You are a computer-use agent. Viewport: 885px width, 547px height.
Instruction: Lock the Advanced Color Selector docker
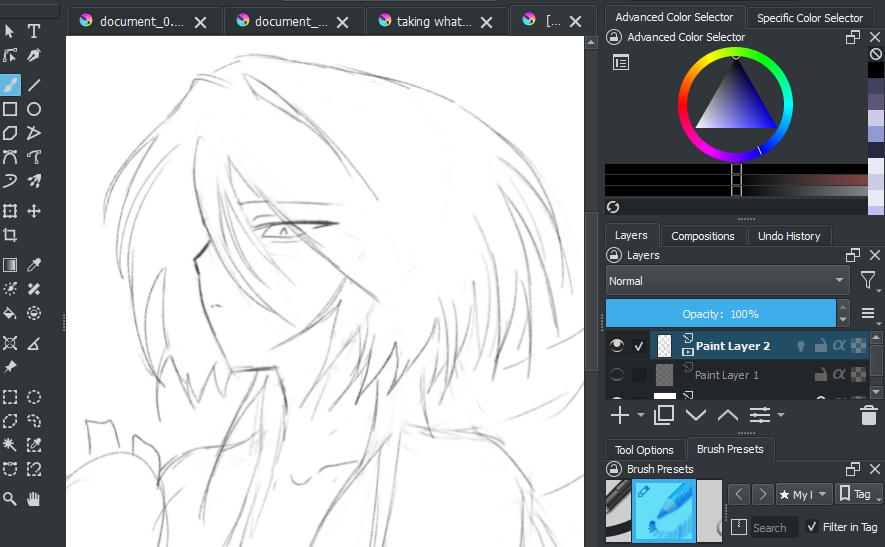[x=614, y=37]
